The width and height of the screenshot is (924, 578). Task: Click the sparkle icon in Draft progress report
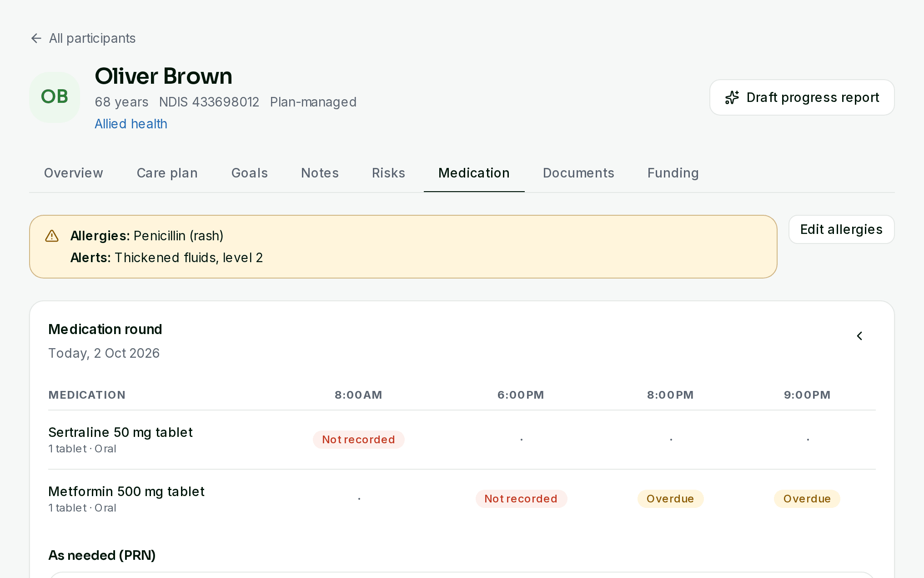pos(732,97)
